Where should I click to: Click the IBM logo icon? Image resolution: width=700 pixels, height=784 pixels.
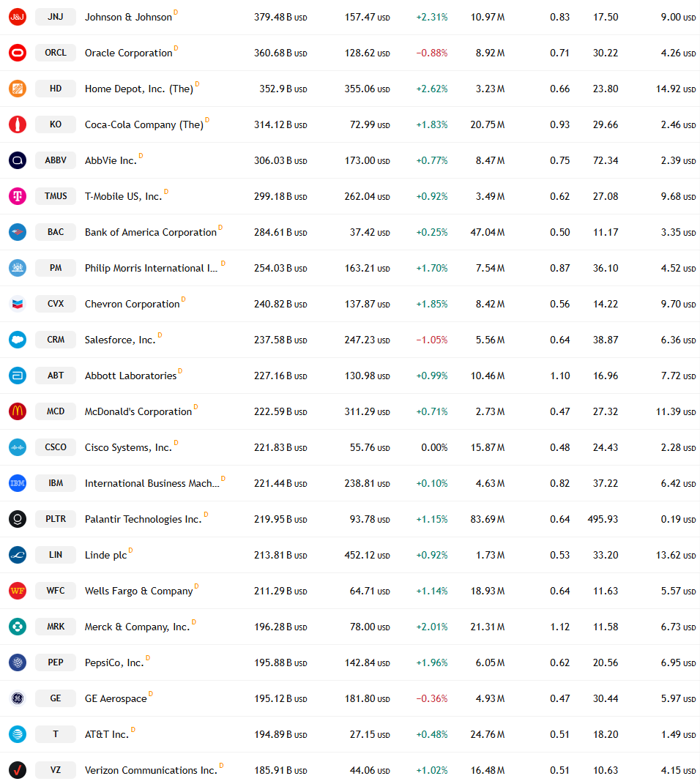click(x=18, y=483)
